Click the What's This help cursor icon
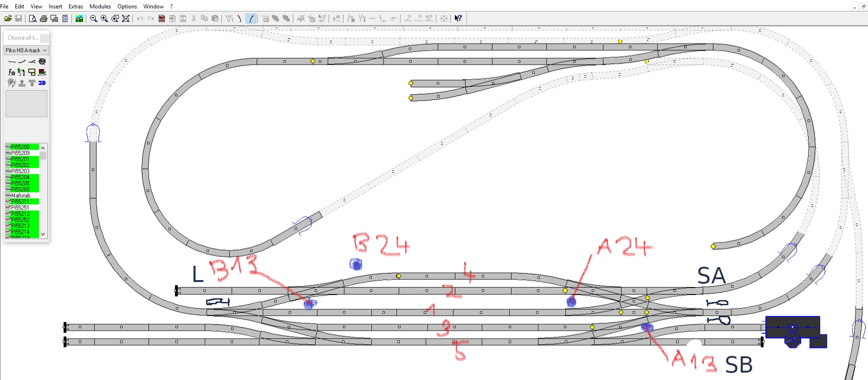The width and height of the screenshot is (868, 380). [x=458, y=19]
